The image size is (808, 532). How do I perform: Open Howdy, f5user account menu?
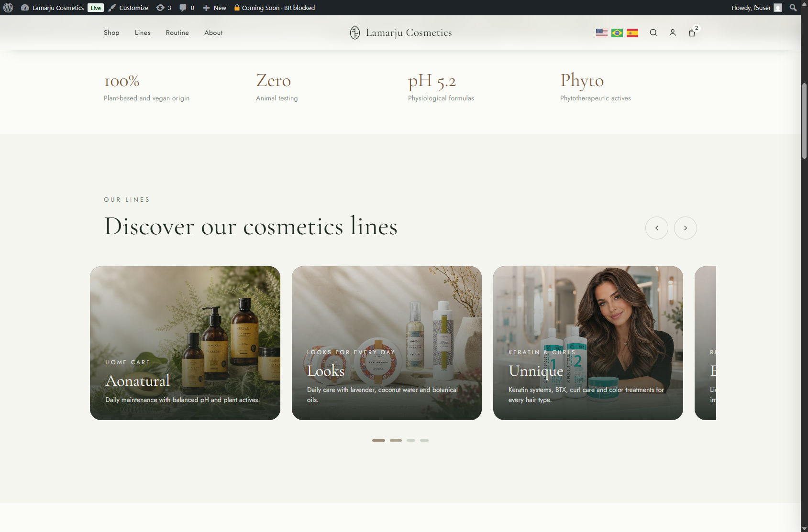point(756,8)
